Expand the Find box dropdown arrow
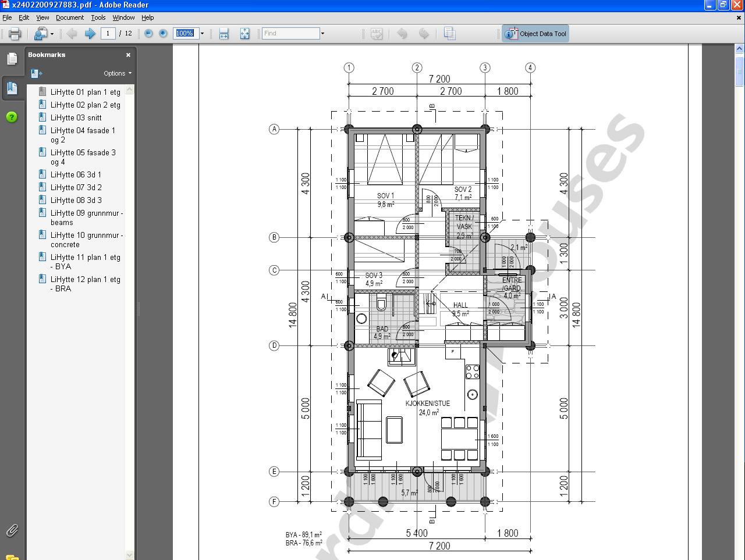Screen dimensions: 745x560 click(322, 34)
